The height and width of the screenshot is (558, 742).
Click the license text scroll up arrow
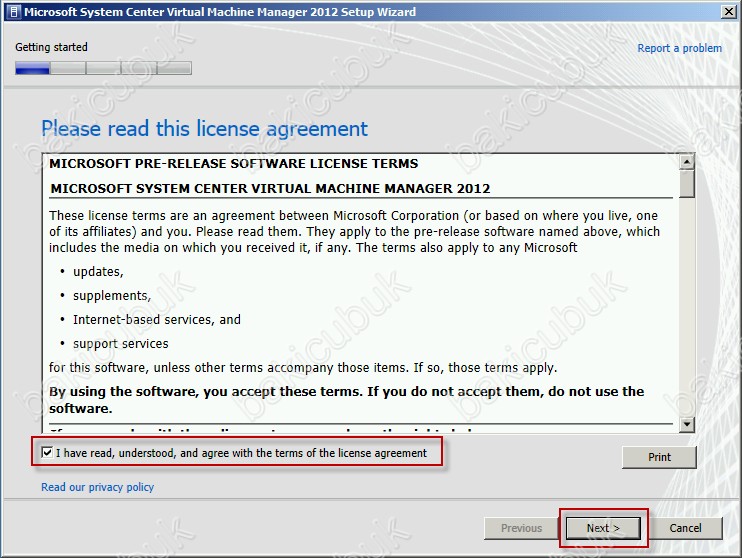(x=687, y=162)
